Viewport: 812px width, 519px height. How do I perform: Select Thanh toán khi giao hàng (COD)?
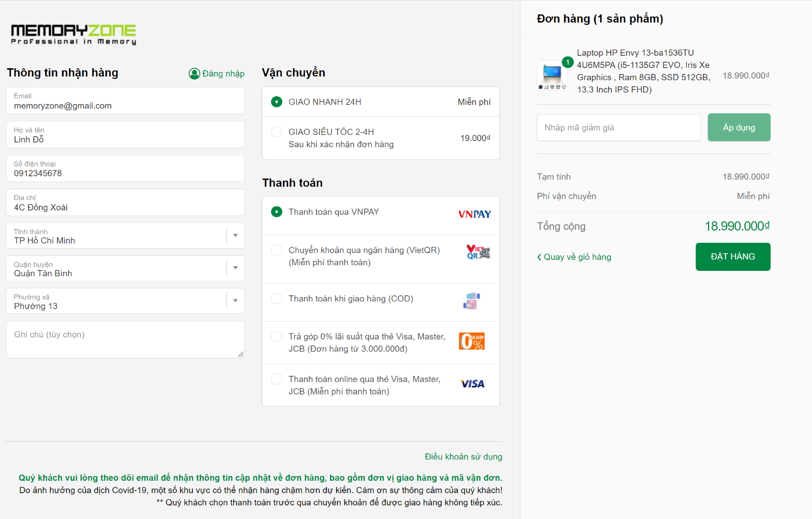[x=277, y=299]
